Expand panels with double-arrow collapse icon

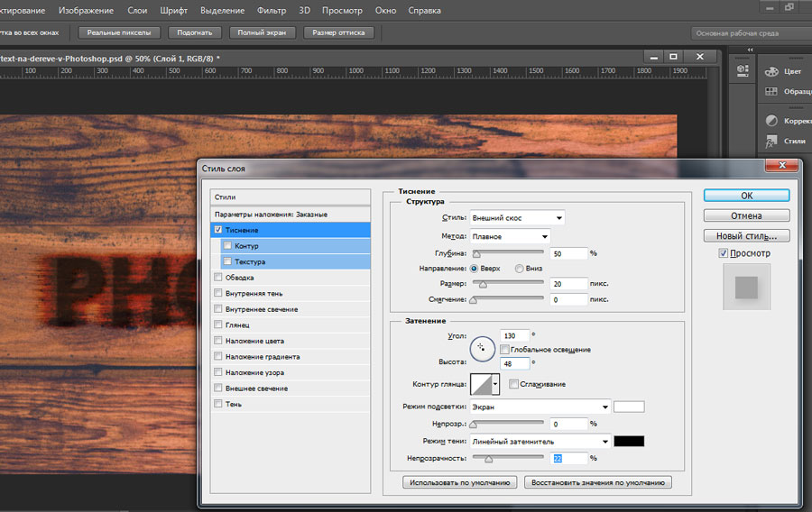[x=751, y=50]
